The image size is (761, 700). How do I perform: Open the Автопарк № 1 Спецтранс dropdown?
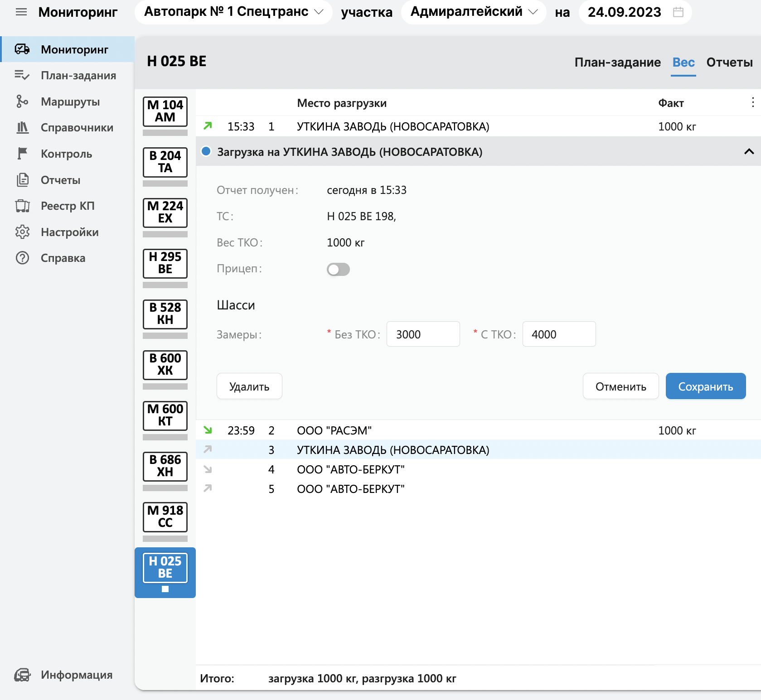(x=233, y=12)
